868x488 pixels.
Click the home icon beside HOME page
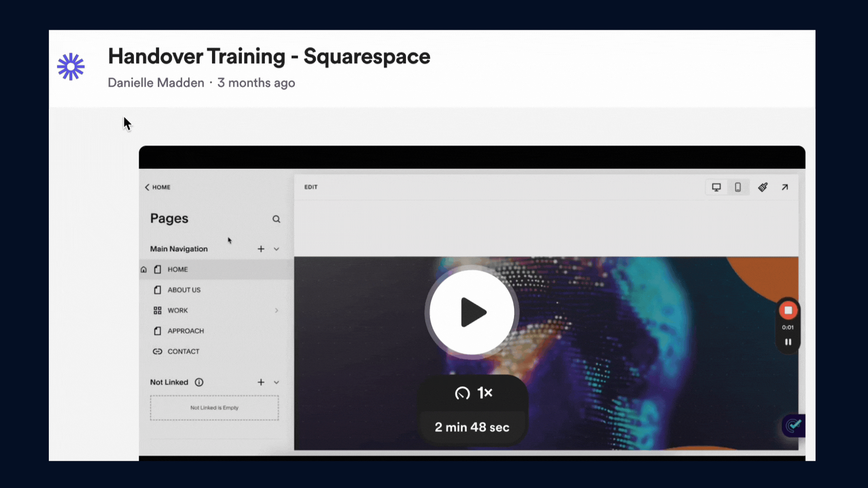[x=144, y=270]
